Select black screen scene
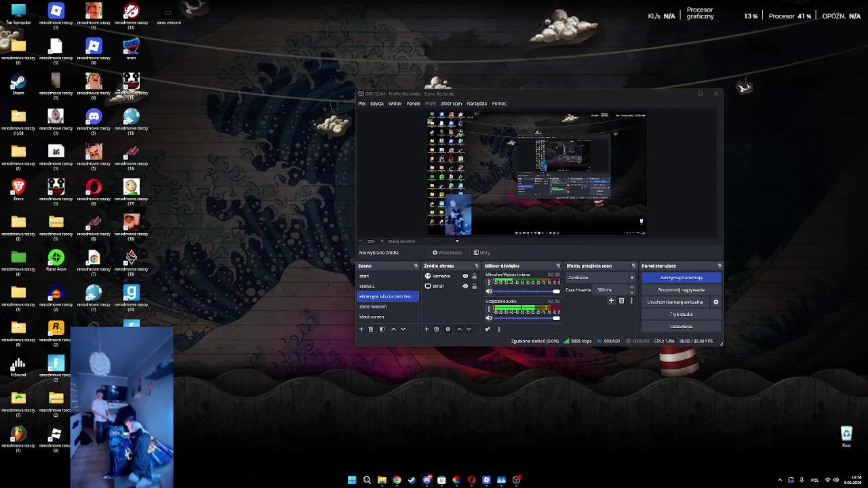Viewport: 868px width, 488px height. point(388,317)
